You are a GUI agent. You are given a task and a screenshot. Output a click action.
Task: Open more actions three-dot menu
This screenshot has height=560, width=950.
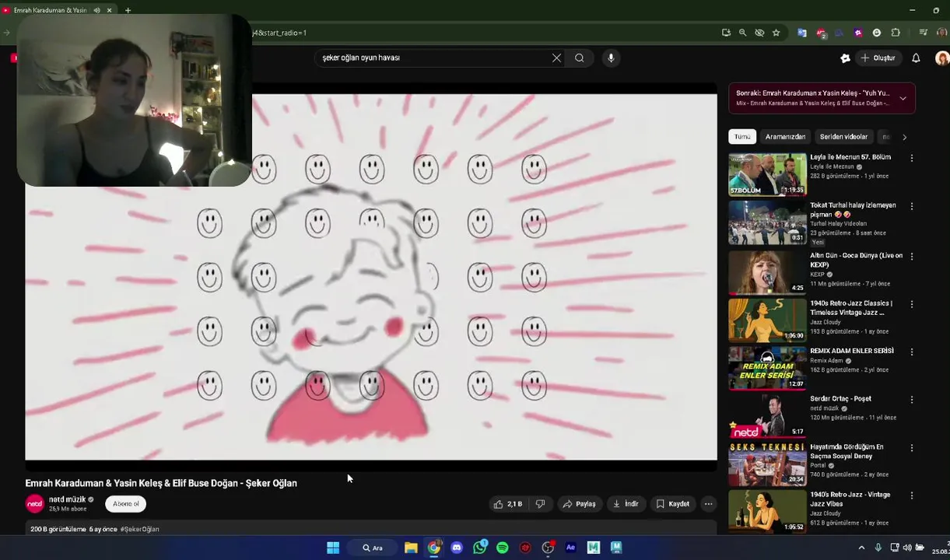708,504
